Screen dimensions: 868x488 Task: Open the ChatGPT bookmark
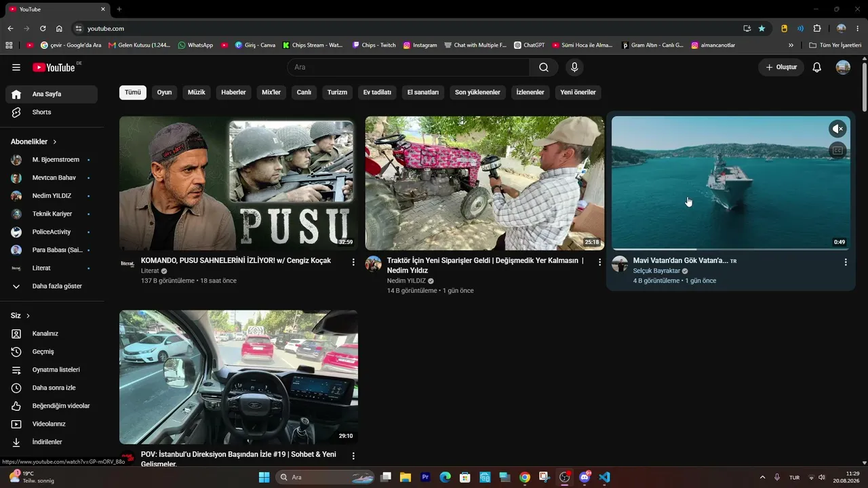[x=529, y=45]
